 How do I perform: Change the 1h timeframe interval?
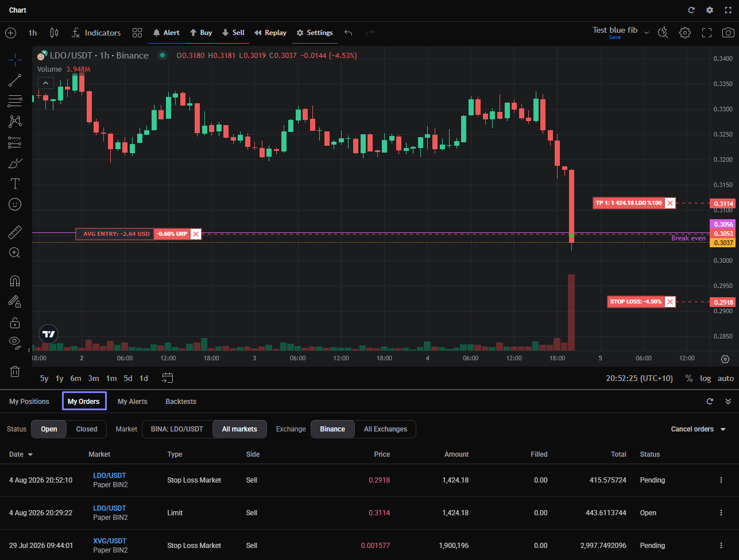(x=33, y=33)
